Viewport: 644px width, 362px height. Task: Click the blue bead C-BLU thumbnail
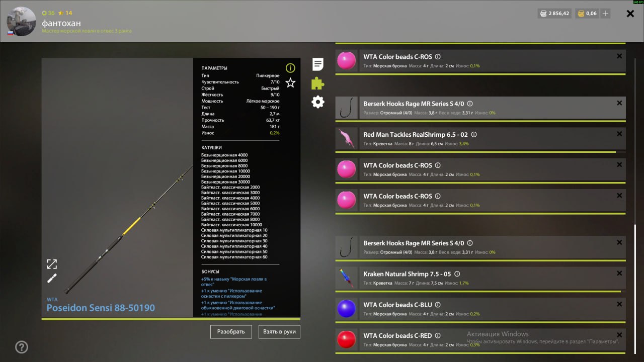346,309
